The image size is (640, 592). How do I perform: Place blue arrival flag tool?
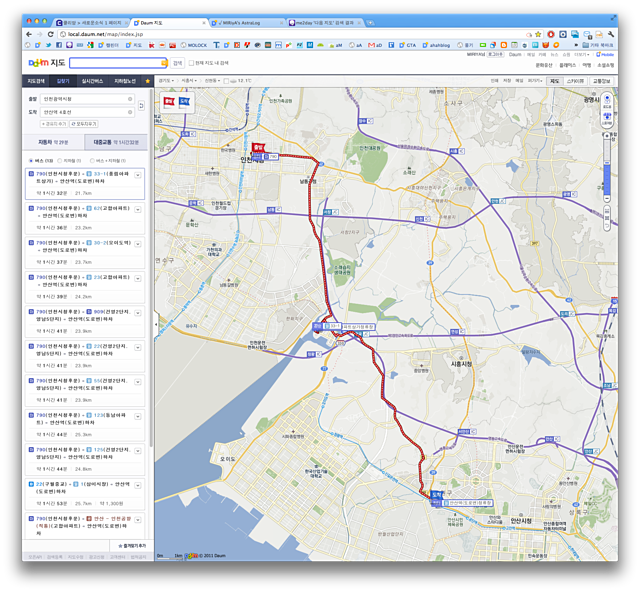click(x=184, y=102)
